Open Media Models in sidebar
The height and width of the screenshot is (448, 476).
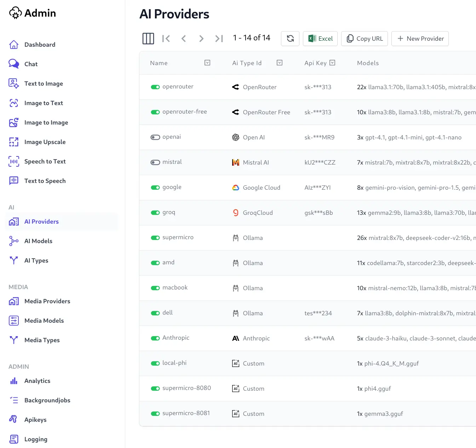(x=44, y=321)
